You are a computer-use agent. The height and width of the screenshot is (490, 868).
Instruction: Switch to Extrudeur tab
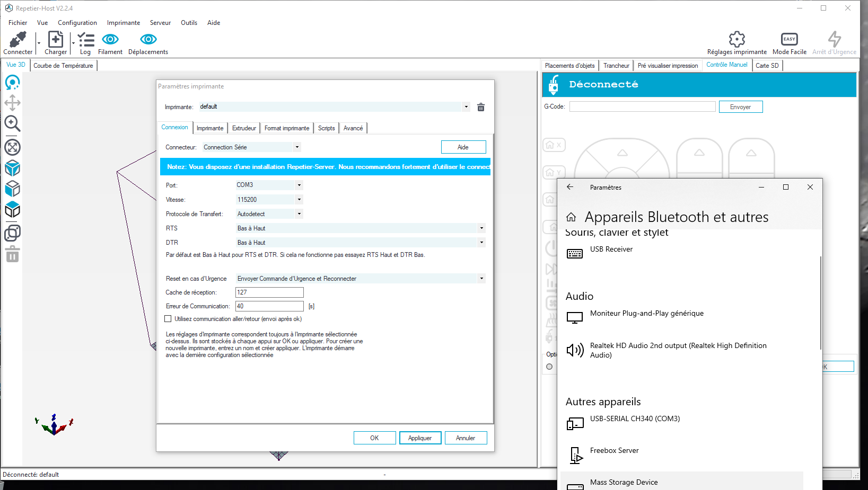[244, 128]
